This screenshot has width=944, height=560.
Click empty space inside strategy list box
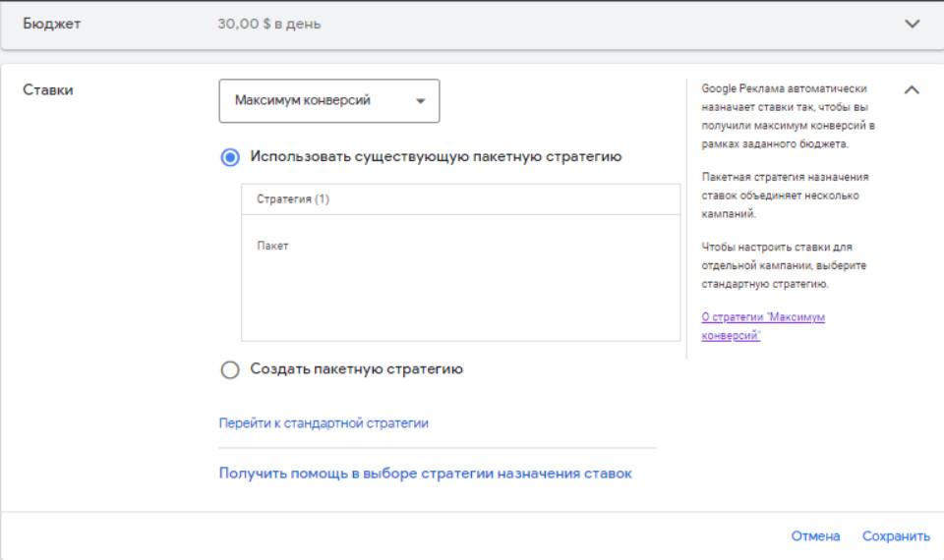click(x=460, y=300)
